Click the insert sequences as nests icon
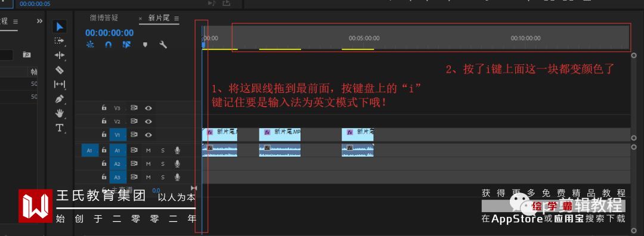The image size is (644, 236). point(90,45)
